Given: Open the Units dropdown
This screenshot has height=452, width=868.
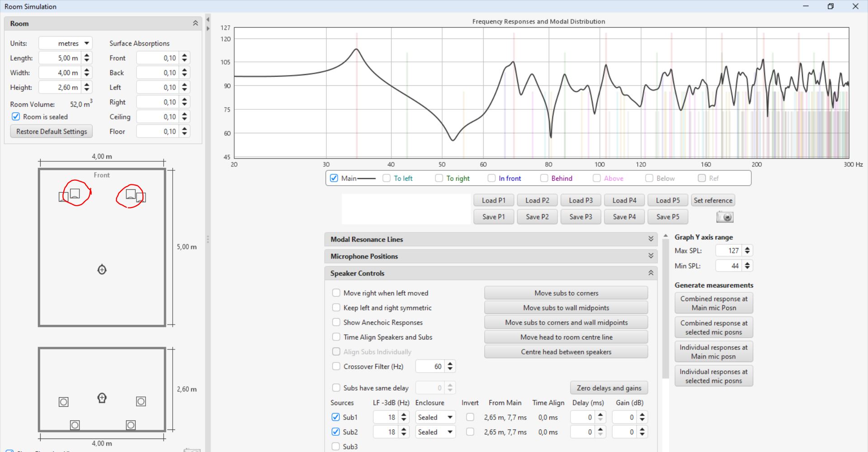Looking at the screenshot, I should point(66,43).
